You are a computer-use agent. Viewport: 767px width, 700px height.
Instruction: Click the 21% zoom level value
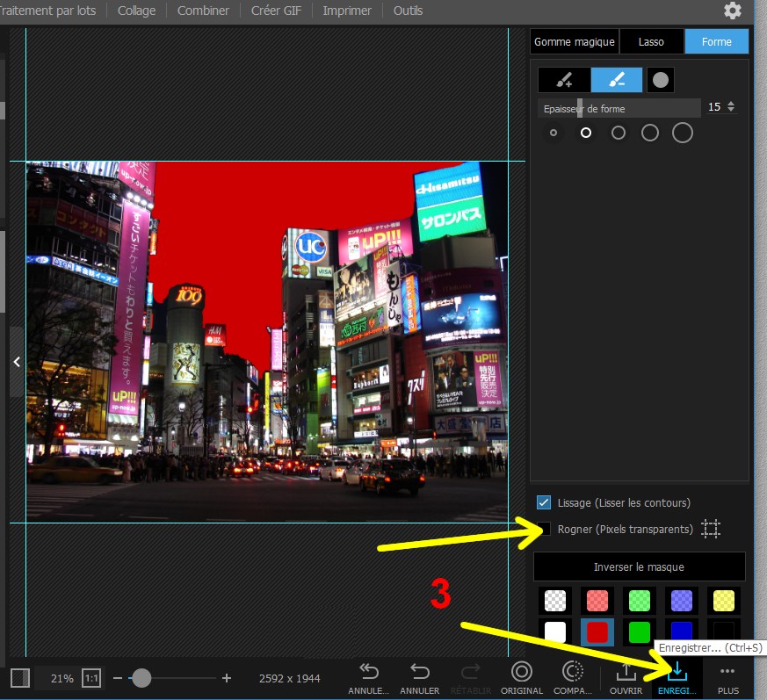tap(62, 678)
